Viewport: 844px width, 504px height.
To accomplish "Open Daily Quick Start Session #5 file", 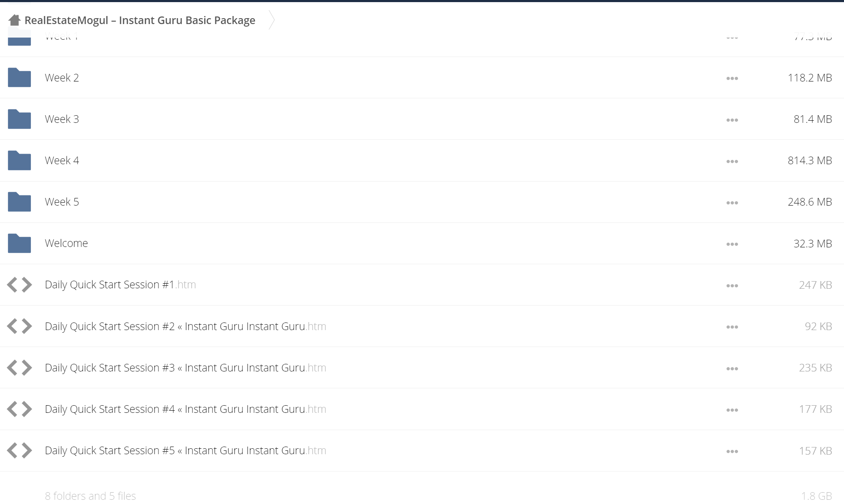I will tap(185, 450).
